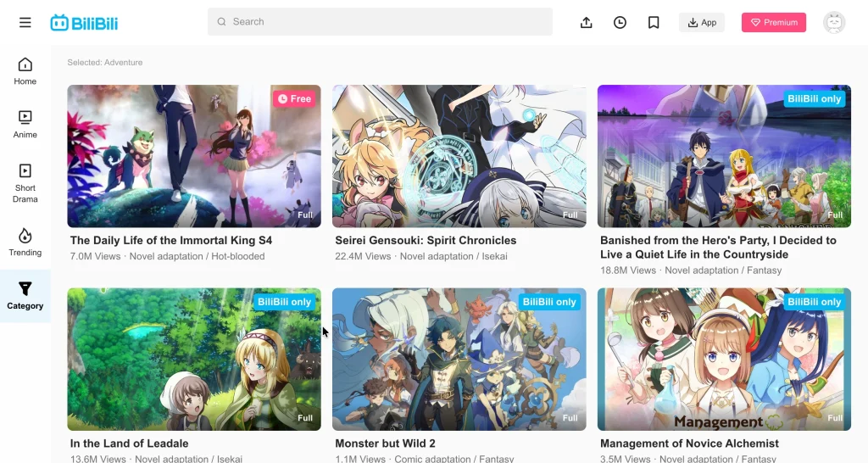Click title In the Land of Leadale

click(x=129, y=443)
